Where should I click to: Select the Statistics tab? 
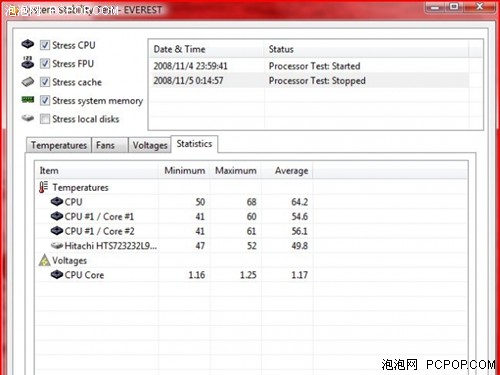194,144
